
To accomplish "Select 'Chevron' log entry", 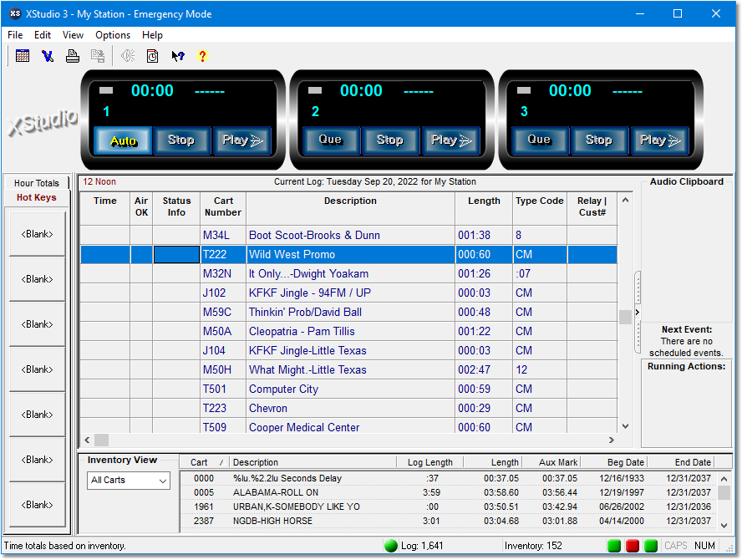I will click(348, 408).
